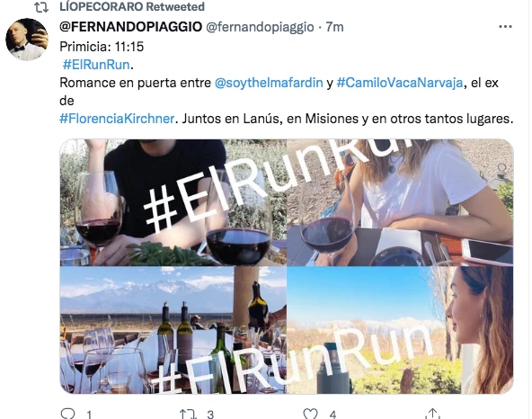Click the reply speech bubble icon
Image resolution: width=532 pixels, height=419 pixels.
67,414
